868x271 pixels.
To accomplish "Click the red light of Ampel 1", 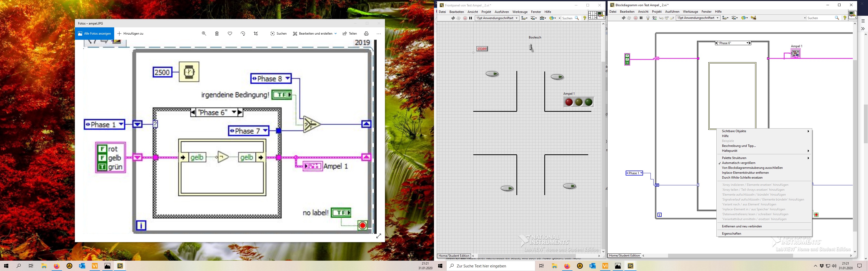I will click(569, 102).
